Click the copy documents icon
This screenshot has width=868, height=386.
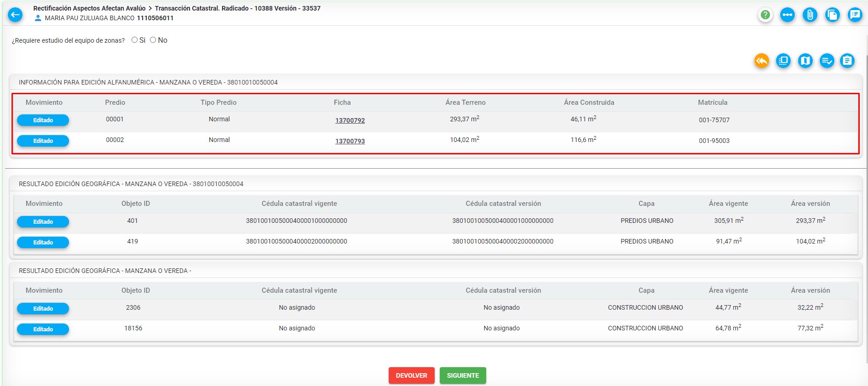pos(833,15)
